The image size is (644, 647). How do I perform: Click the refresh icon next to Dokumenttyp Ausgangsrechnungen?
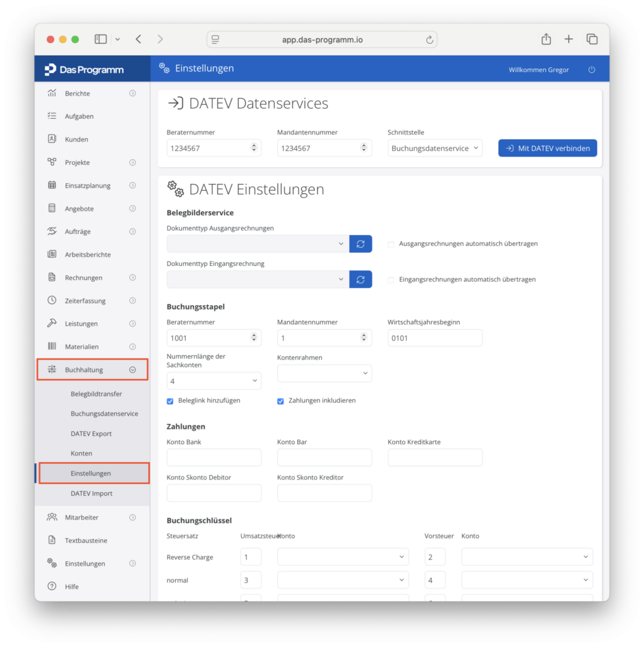[361, 243]
